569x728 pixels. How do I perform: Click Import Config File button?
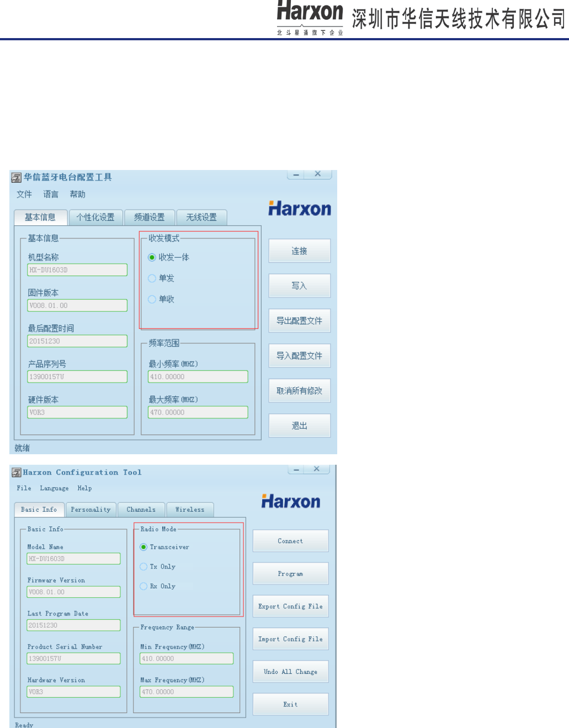click(x=291, y=639)
